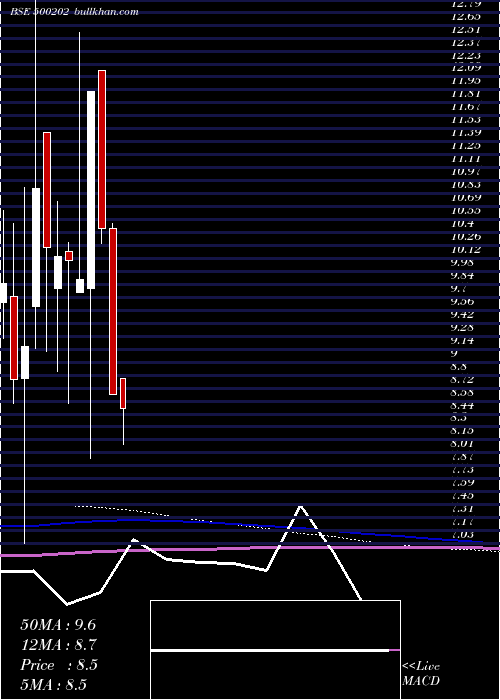Click the MACD histogram box
This screenshot has height=700, width=500.
(275, 650)
